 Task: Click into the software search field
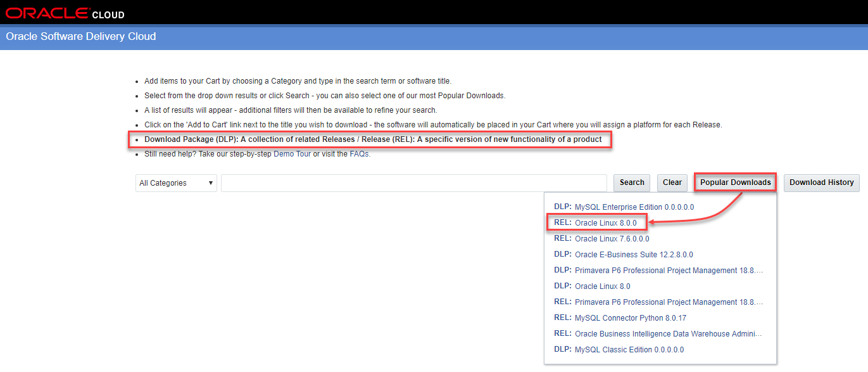(x=414, y=183)
